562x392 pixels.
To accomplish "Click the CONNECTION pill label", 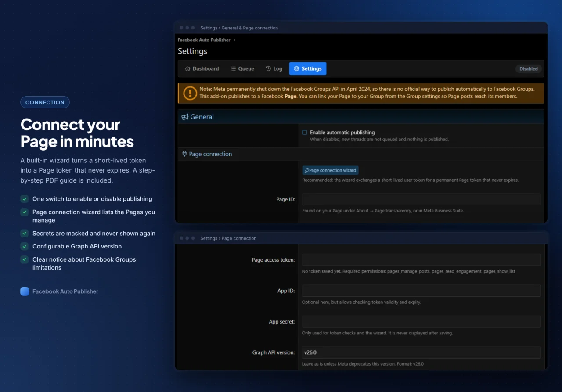I will tap(45, 102).
